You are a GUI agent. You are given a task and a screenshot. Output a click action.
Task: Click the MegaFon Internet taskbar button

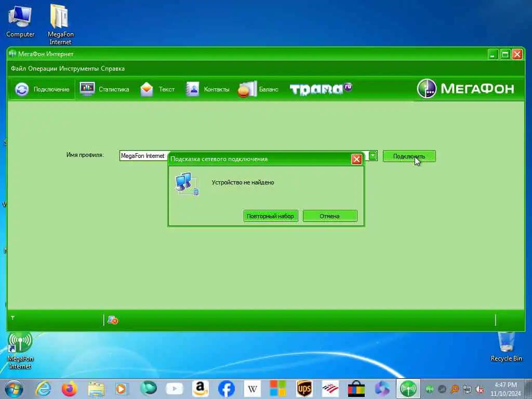click(x=408, y=389)
